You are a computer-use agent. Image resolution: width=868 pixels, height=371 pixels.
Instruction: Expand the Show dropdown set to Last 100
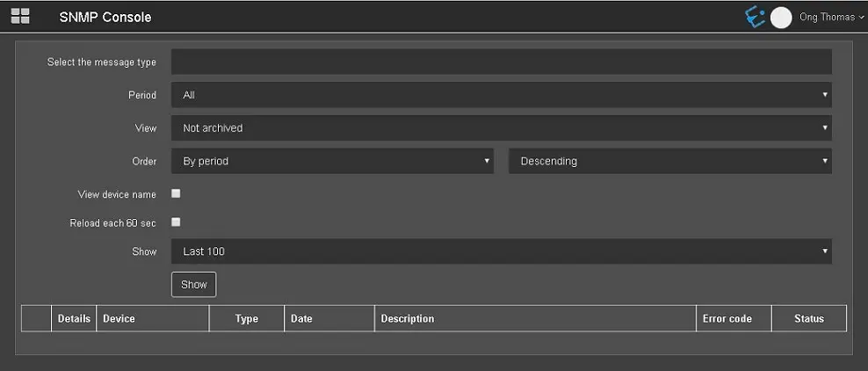501,251
